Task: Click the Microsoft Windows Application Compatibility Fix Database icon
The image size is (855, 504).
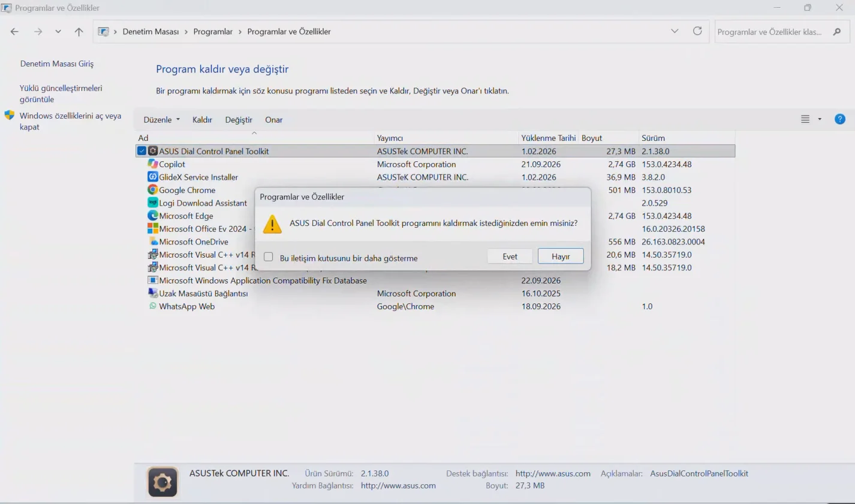Action: pyautogui.click(x=153, y=280)
